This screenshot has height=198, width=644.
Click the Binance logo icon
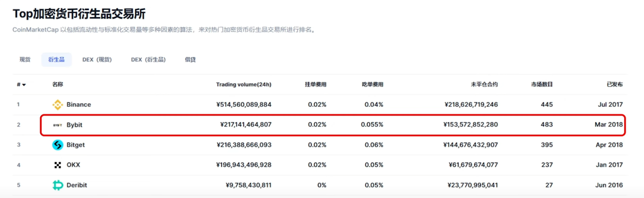pos(58,105)
